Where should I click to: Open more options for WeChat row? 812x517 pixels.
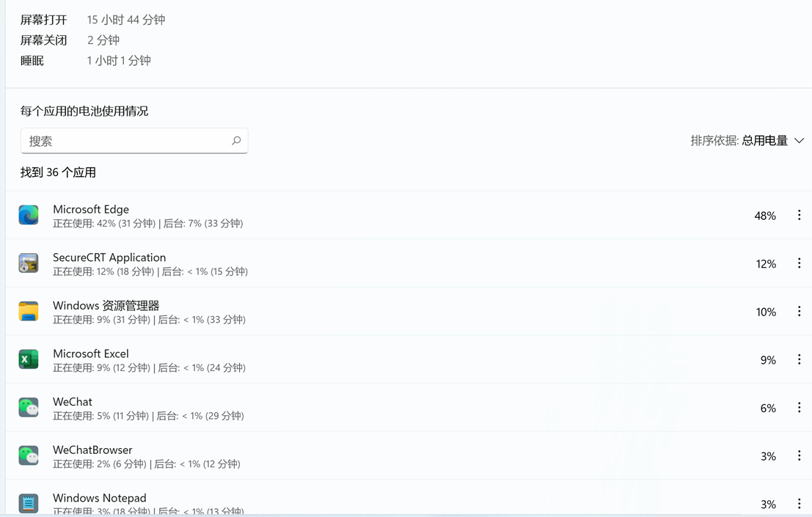pyautogui.click(x=799, y=408)
